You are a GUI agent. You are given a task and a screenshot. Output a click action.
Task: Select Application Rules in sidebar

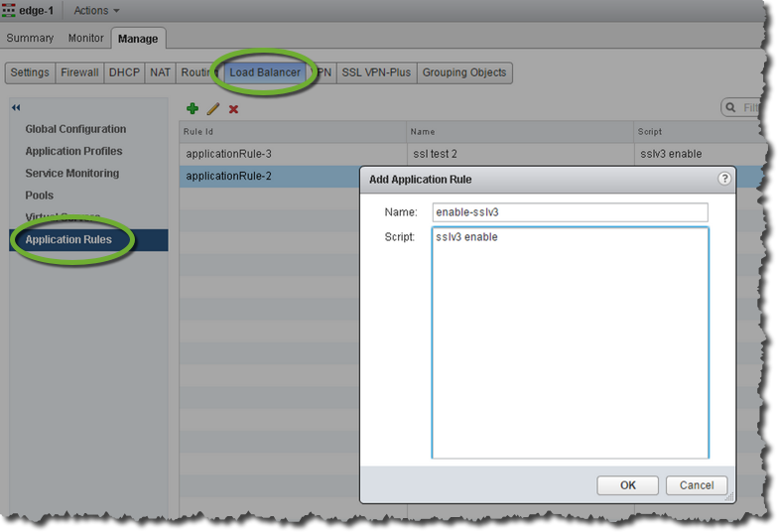(x=89, y=240)
